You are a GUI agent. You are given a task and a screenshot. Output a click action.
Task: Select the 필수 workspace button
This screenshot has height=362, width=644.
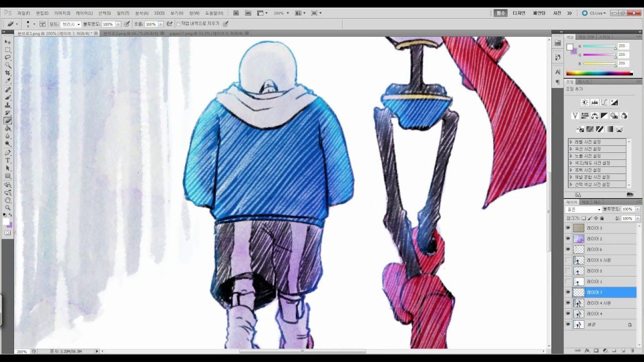[501, 13]
